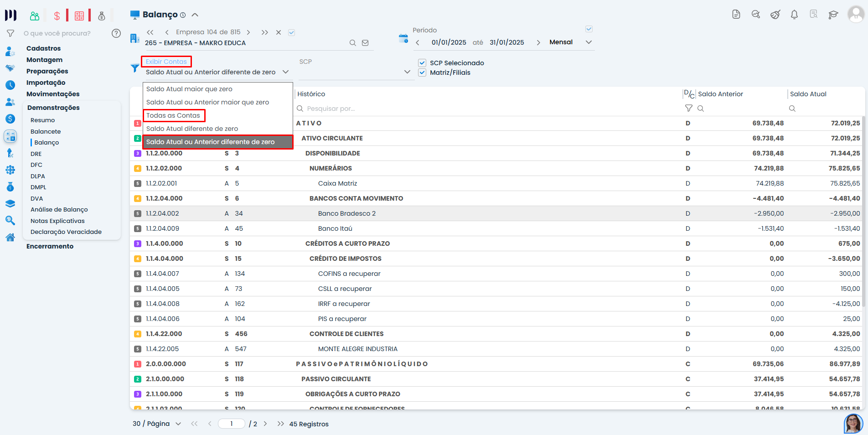
Task: Uncheck the SCP Selecionado checkbox
Action: (422, 63)
